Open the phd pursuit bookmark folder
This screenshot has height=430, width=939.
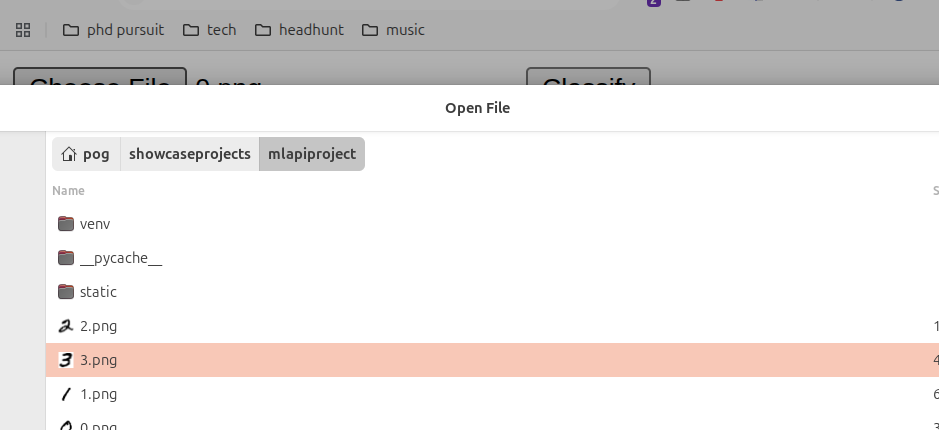pyautogui.click(x=113, y=30)
